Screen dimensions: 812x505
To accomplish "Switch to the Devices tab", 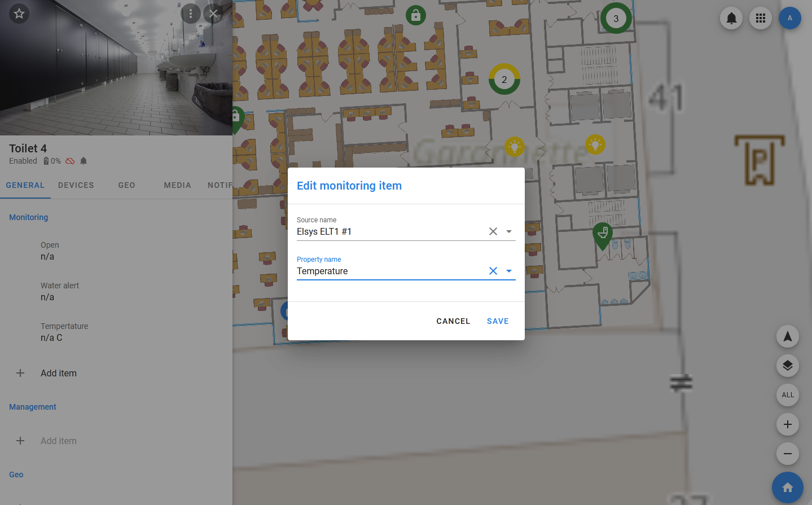I will [x=76, y=185].
